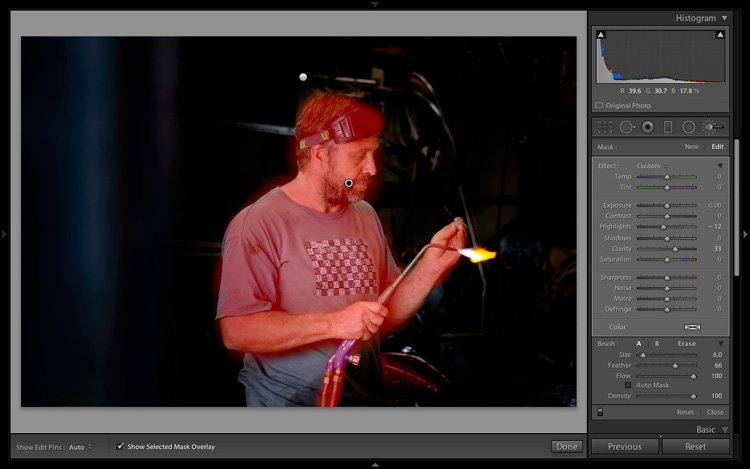Screen dimensions: 750x469
Task: Click the Previous button
Action: click(624, 446)
